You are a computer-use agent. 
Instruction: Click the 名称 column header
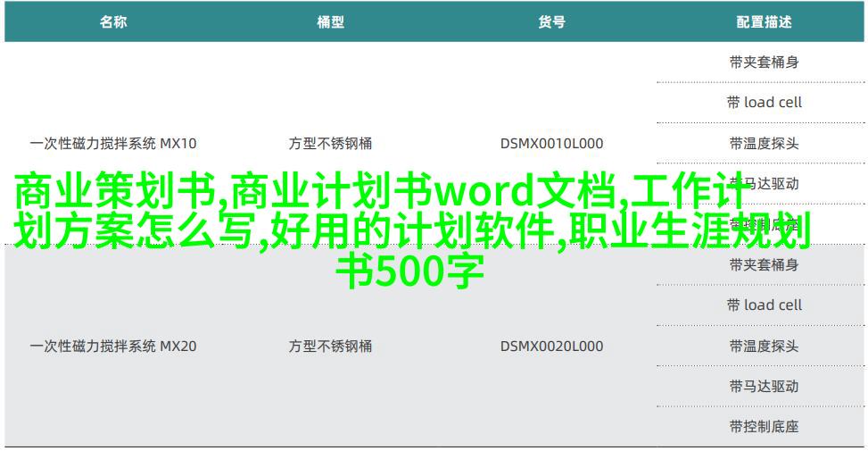[112, 22]
